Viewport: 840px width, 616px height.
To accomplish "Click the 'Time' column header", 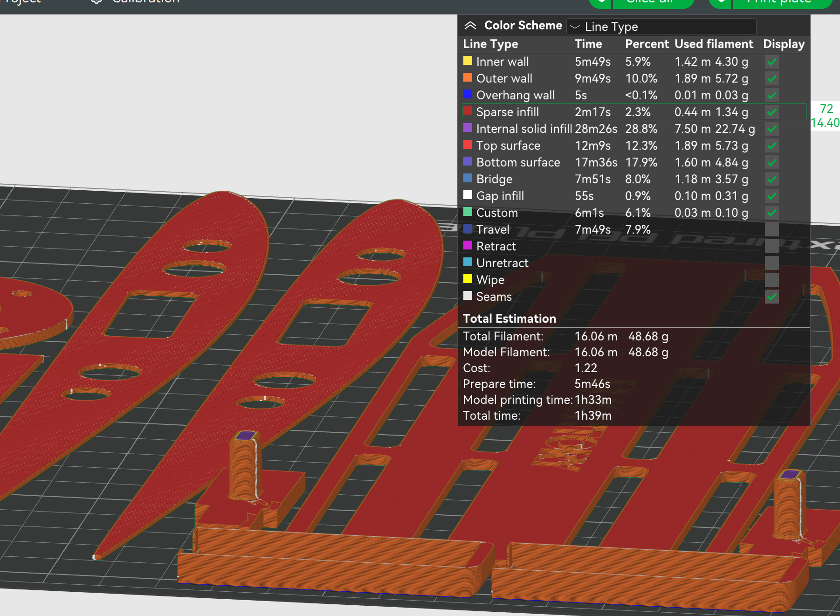I will [588, 44].
